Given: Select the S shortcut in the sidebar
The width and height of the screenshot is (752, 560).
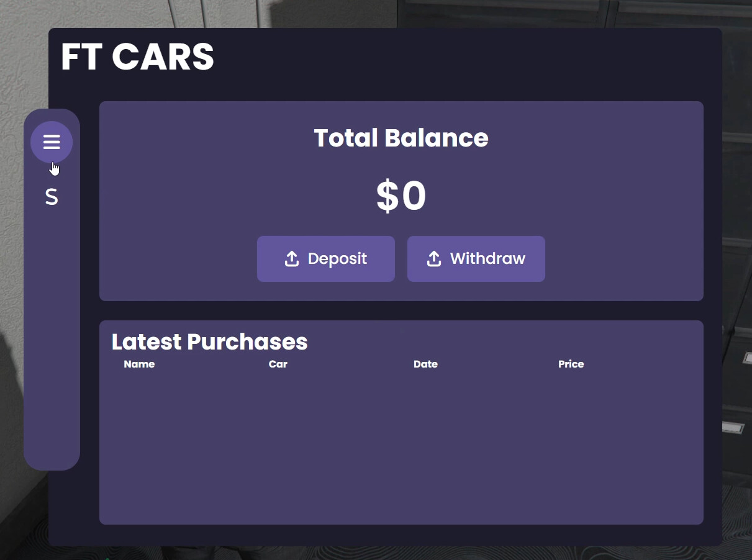Looking at the screenshot, I should click(52, 197).
